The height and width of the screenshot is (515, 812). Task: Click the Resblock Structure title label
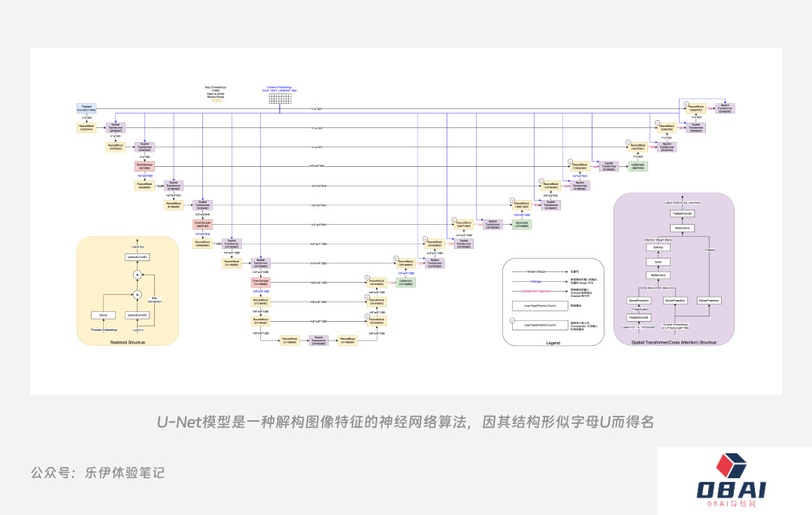(x=127, y=342)
